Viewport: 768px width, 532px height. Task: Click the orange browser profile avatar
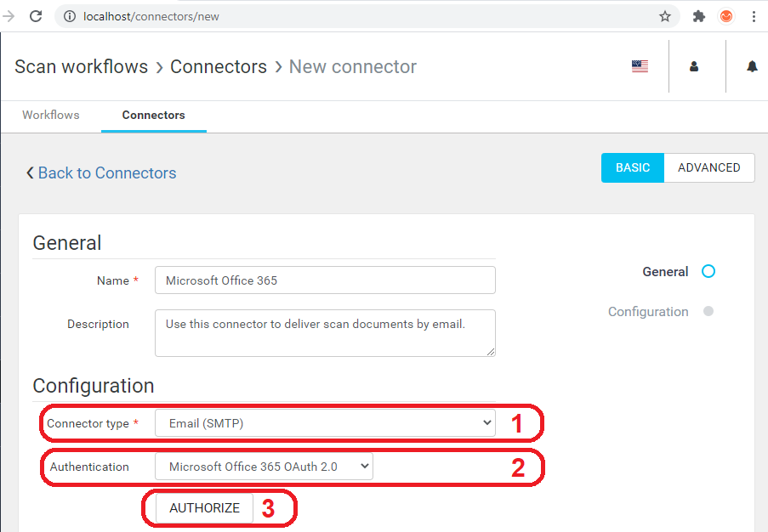726,16
